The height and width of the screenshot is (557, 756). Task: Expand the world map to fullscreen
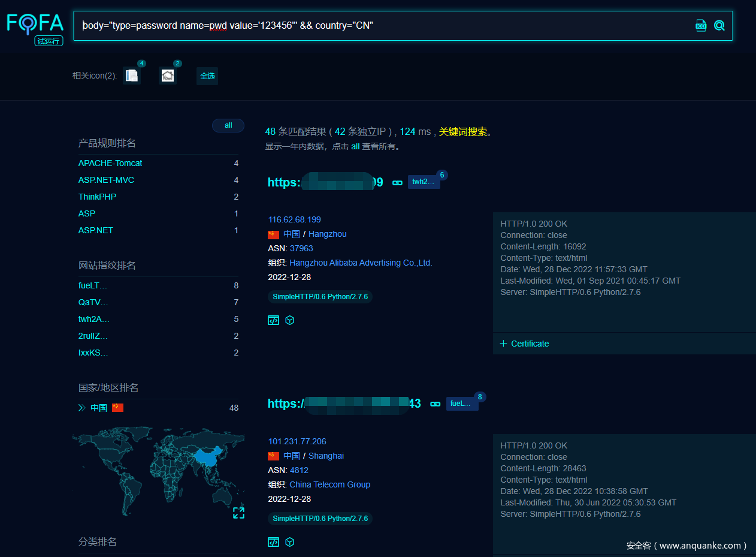point(238,513)
